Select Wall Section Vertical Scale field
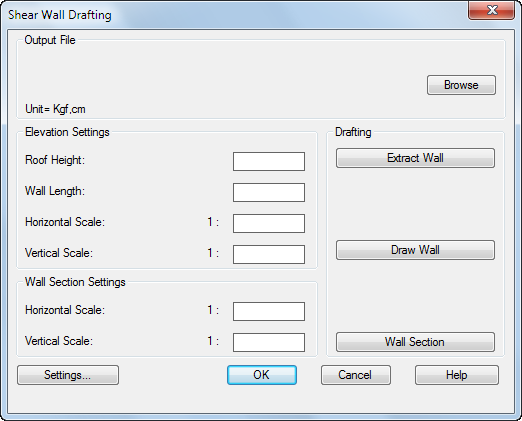The width and height of the screenshot is (522, 421). pyautogui.click(x=269, y=342)
